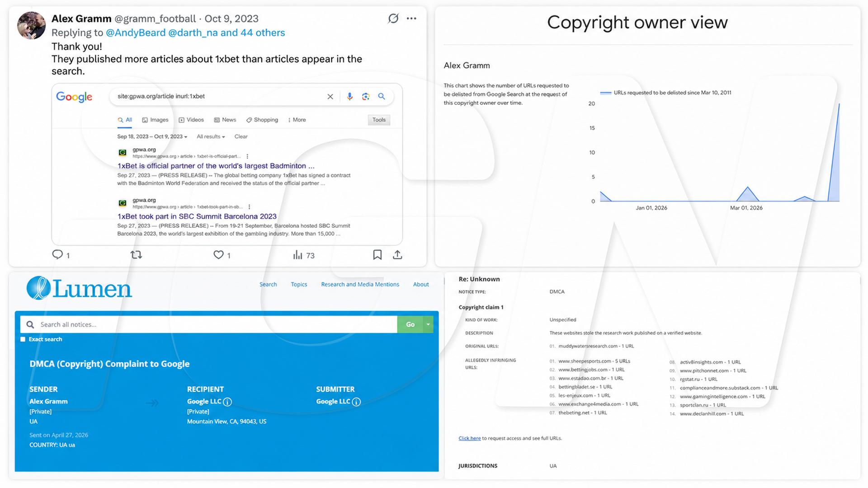
Task: Open the 1xBet Badminton partner article
Action: pos(216,166)
